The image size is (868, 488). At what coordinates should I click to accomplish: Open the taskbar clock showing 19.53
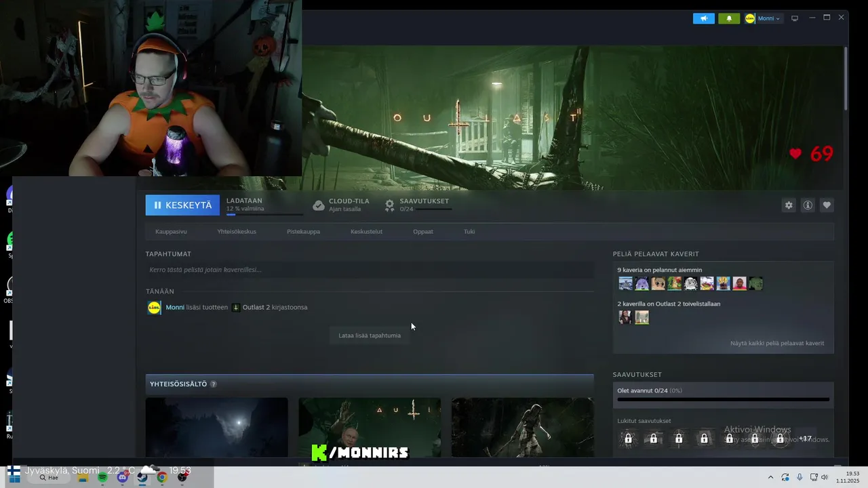point(848,477)
